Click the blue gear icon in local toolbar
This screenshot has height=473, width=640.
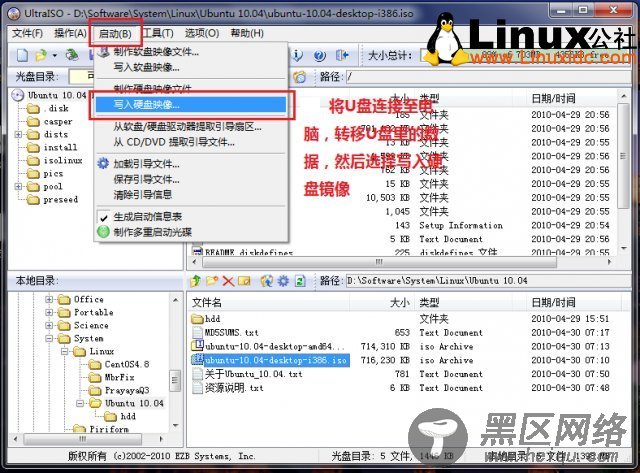click(x=283, y=281)
